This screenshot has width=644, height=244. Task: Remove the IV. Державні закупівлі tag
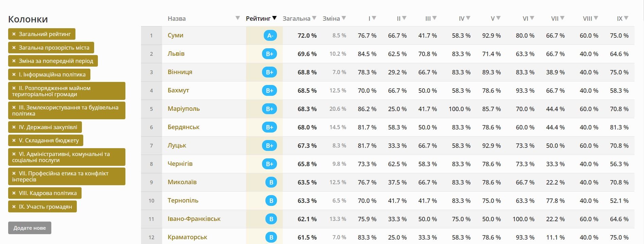(14, 127)
